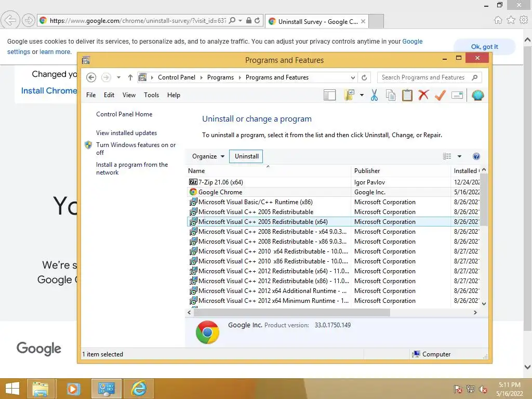Click the Uninstall button
532x399 pixels.
point(246,156)
